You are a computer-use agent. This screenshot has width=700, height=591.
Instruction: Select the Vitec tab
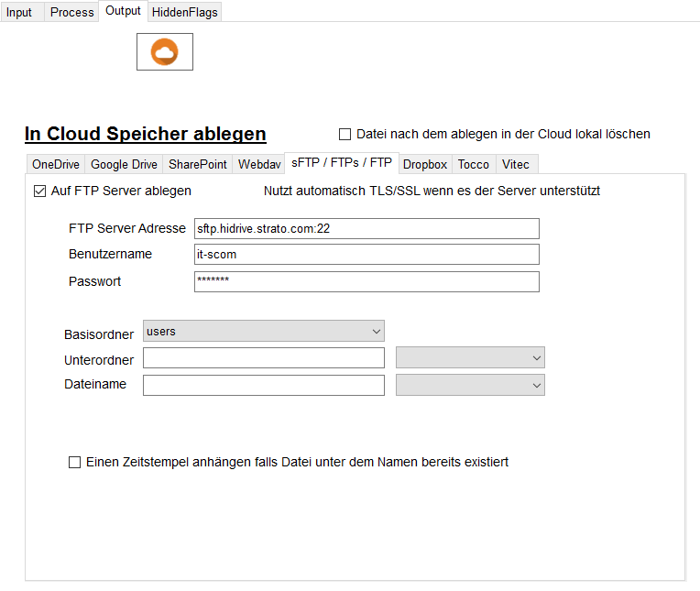[x=515, y=165]
